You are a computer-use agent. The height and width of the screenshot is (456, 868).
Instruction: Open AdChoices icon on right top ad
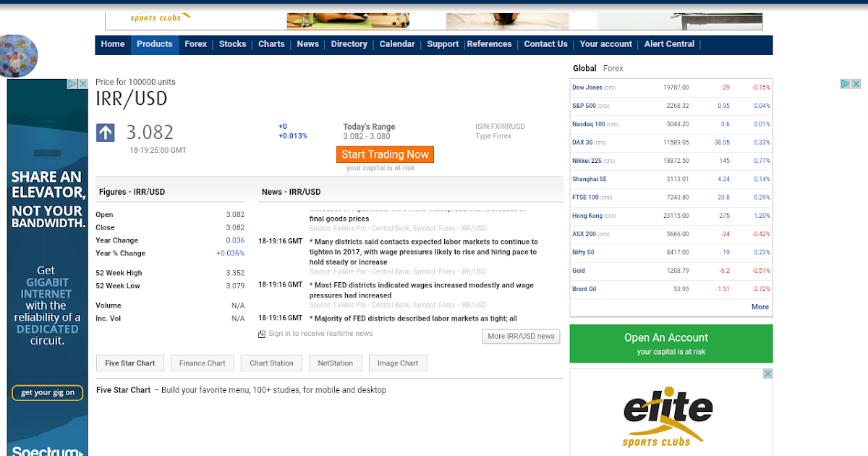[846, 84]
